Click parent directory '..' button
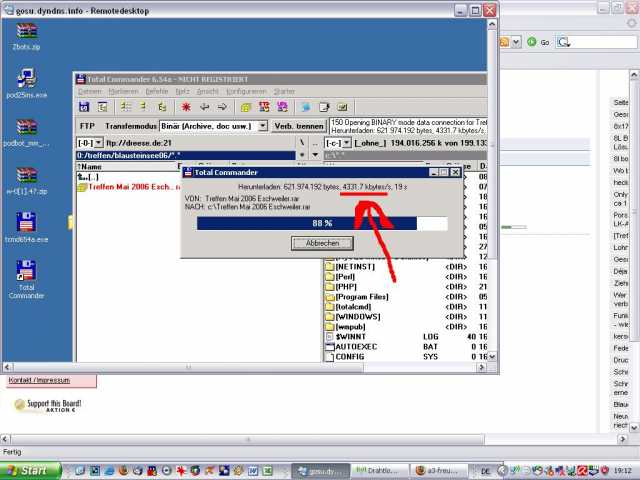640x480 pixels. coord(315,143)
